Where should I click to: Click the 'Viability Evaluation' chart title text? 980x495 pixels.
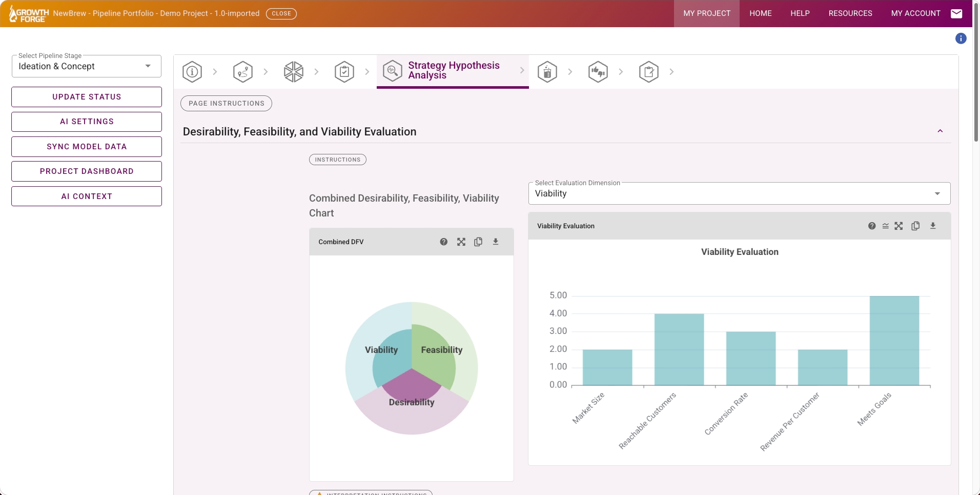[x=740, y=252]
